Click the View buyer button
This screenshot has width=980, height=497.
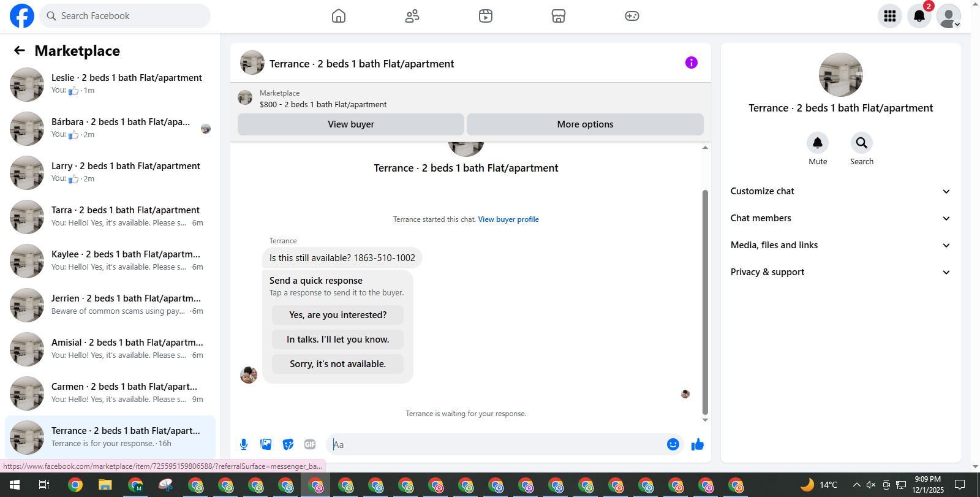(x=351, y=124)
